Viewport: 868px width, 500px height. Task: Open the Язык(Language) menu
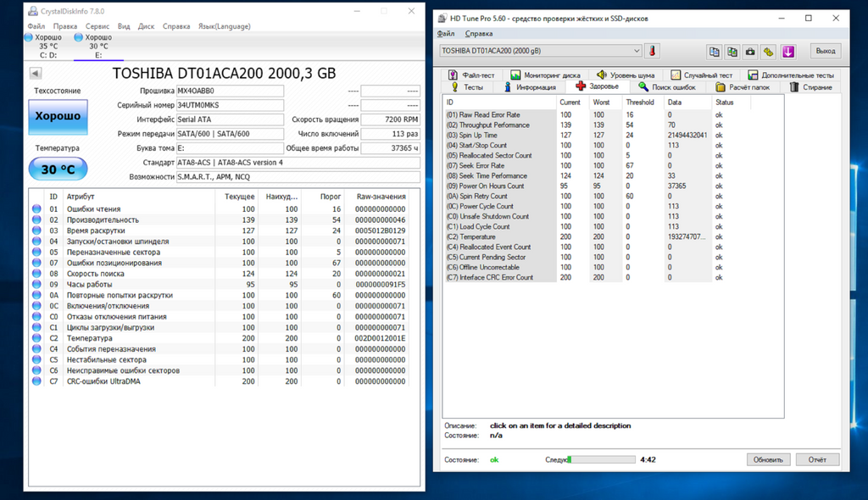tap(224, 26)
